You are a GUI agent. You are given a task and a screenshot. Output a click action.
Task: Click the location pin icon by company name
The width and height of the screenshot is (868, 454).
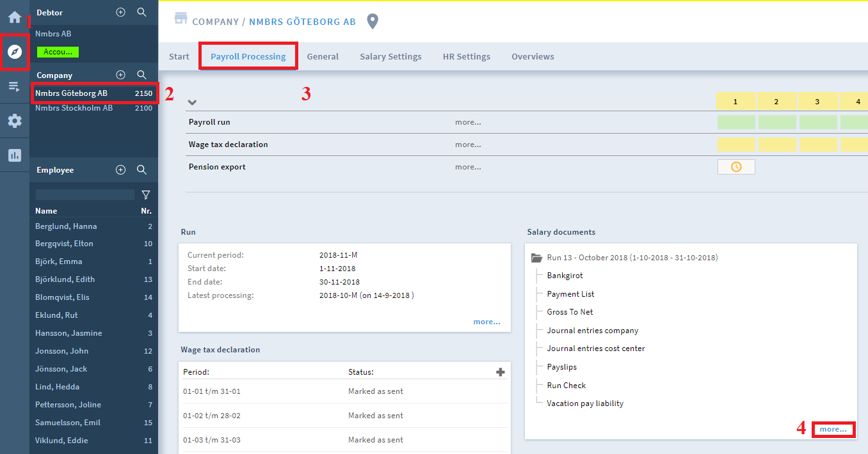point(373,22)
